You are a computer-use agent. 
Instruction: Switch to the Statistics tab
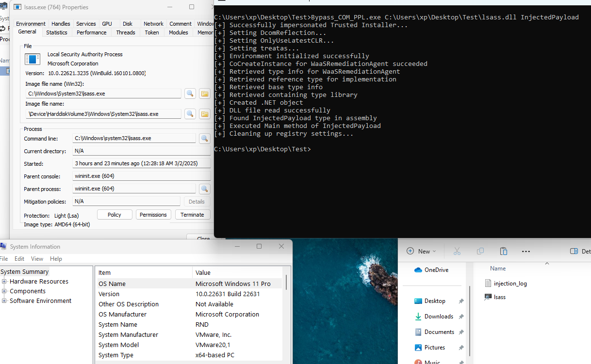[x=57, y=32]
